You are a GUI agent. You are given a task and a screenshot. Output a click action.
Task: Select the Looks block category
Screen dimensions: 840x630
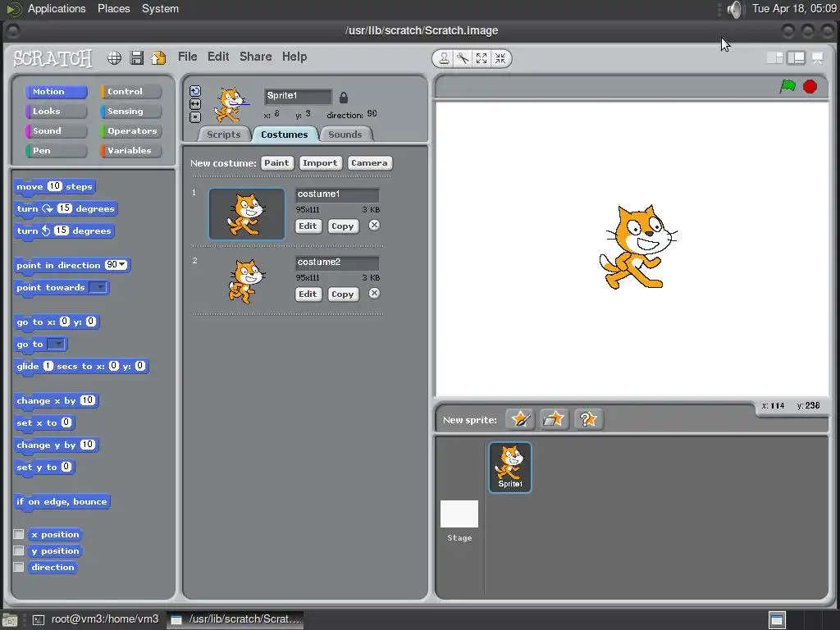tap(56, 112)
